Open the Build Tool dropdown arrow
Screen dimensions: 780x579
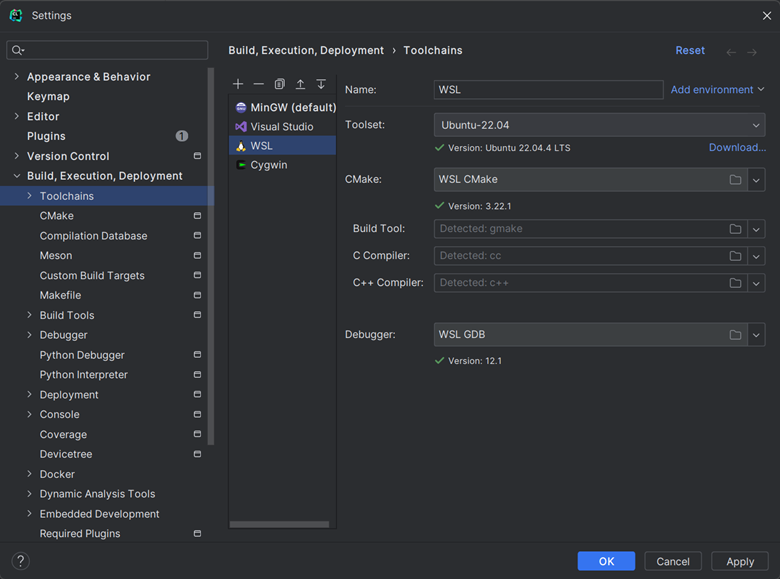tap(756, 229)
